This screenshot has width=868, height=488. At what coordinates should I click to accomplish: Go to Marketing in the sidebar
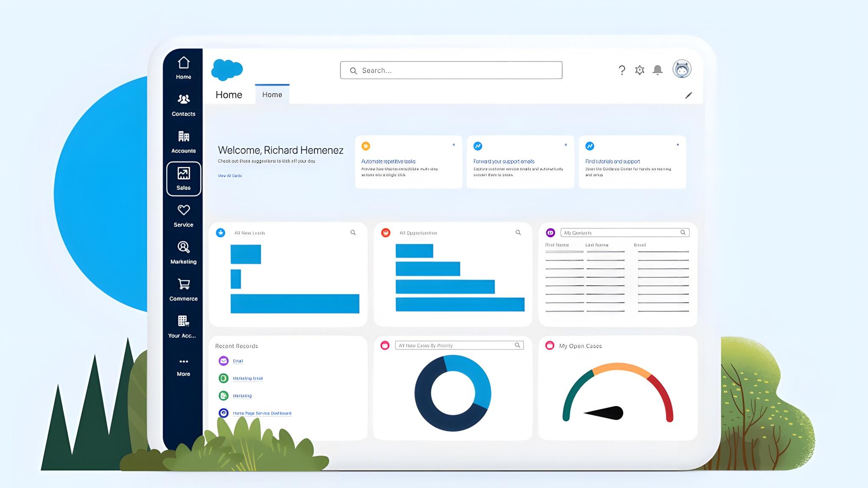point(184,252)
